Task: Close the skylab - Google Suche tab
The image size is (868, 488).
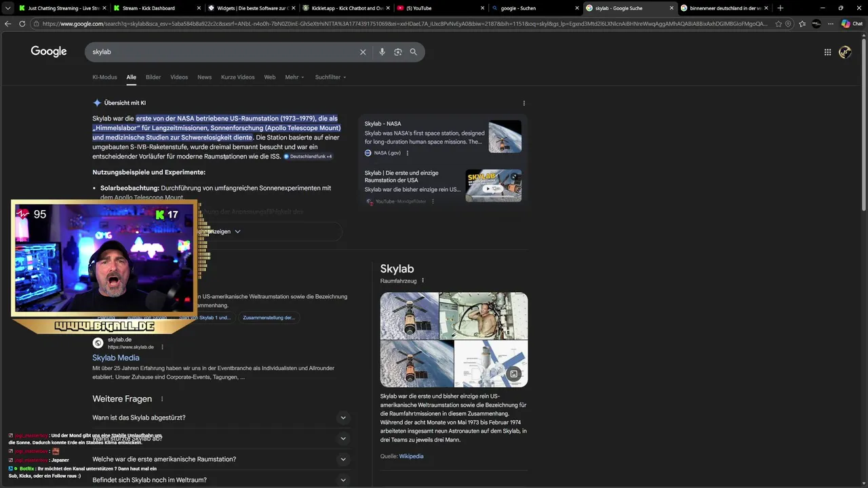Action: pos(671,8)
